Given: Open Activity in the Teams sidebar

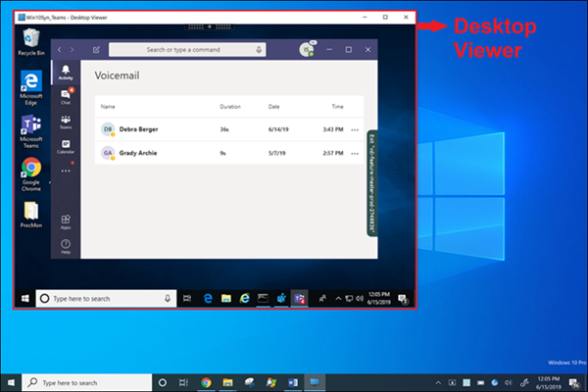Looking at the screenshot, I should (x=66, y=72).
